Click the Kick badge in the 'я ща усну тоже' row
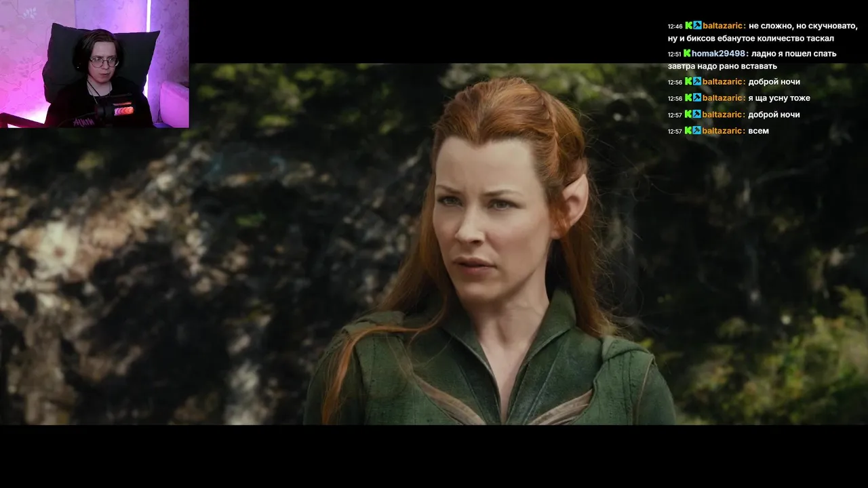Screen dimensions: 868x488 (689, 98)
